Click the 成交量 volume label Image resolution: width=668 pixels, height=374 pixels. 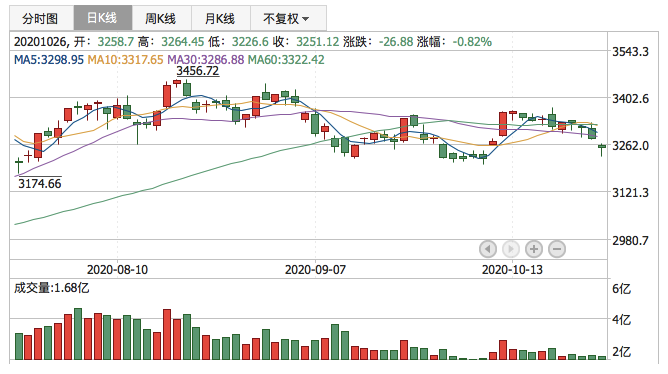point(52,288)
